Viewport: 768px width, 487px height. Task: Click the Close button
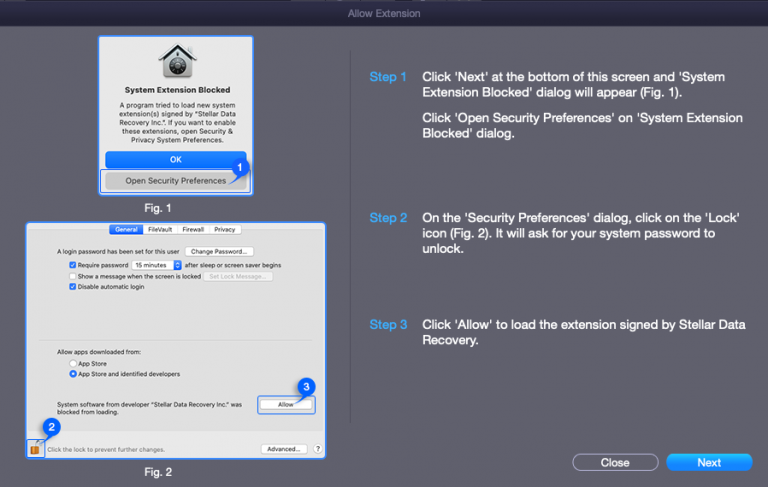point(615,463)
